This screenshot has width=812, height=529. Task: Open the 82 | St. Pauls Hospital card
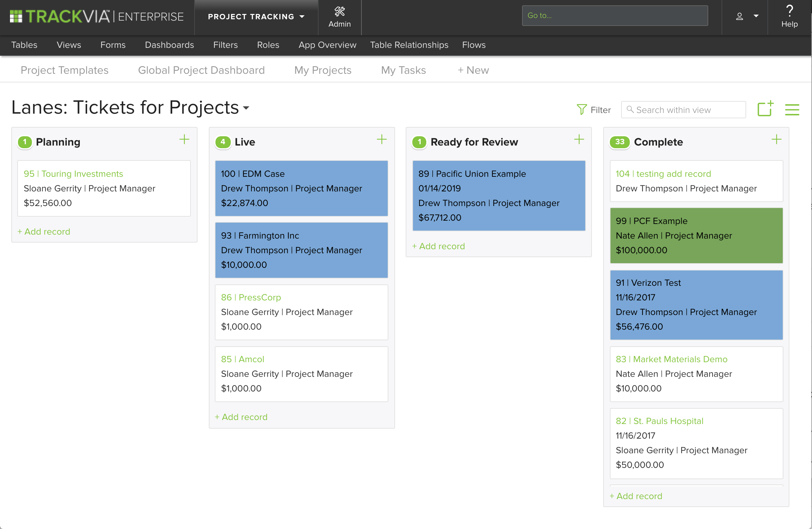(x=696, y=443)
